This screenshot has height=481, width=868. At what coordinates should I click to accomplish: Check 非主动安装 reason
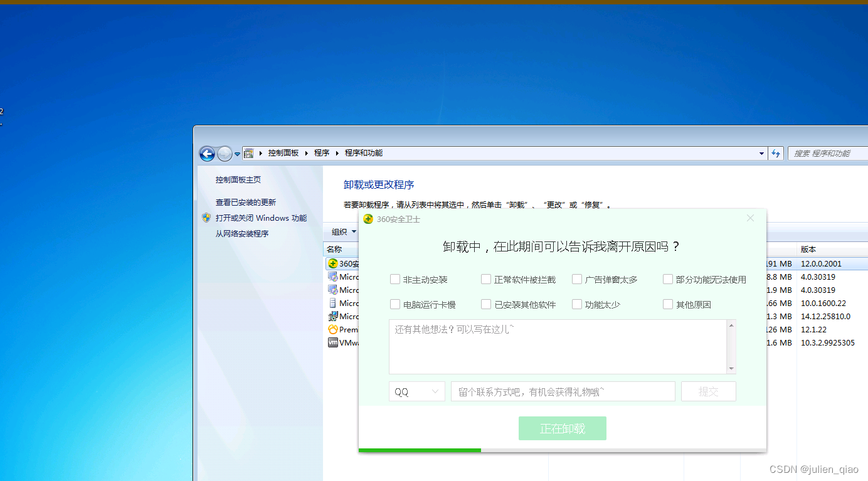(x=395, y=279)
